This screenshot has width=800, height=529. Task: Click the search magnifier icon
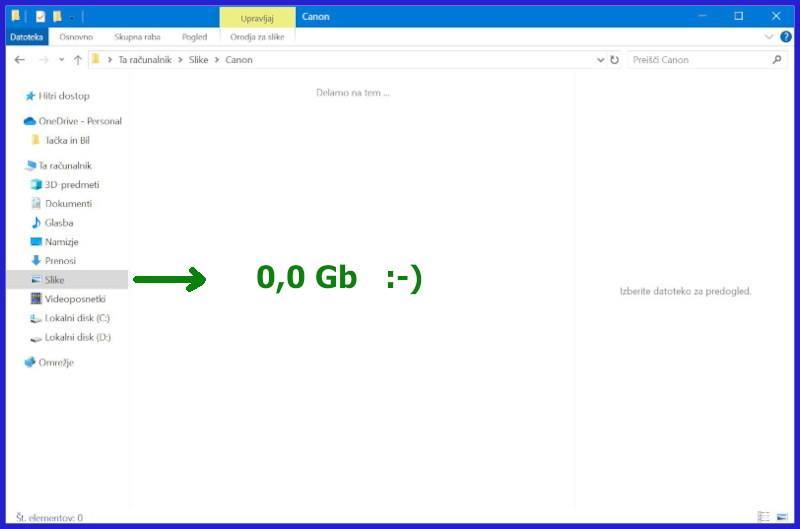[777, 60]
